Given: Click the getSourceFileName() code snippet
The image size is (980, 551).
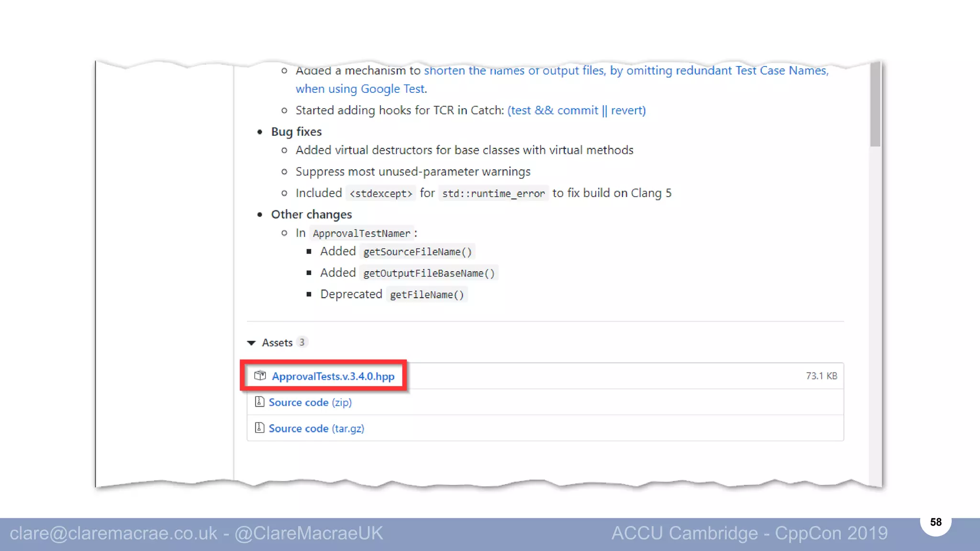Looking at the screenshot, I should [x=417, y=252].
